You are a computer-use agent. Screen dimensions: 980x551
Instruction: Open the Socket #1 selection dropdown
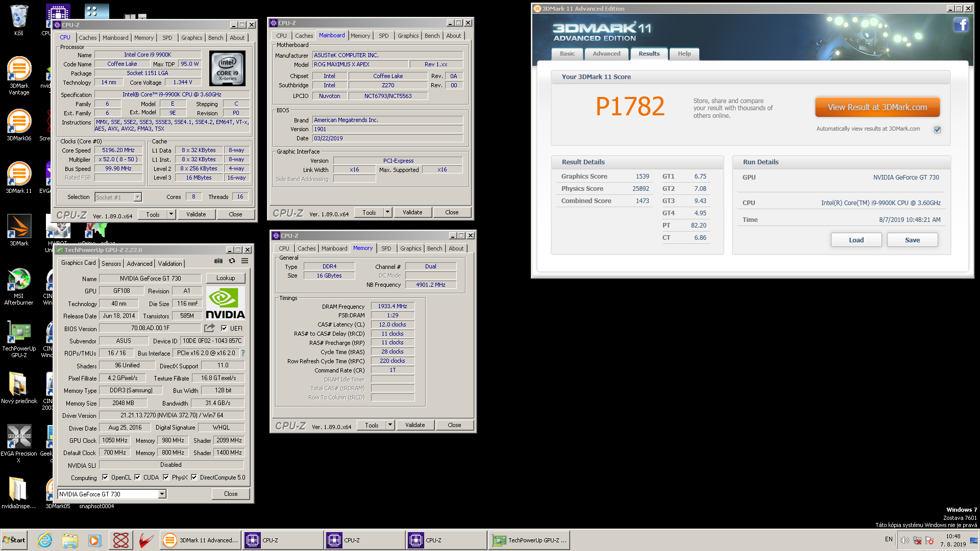pyautogui.click(x=137, y=197)
